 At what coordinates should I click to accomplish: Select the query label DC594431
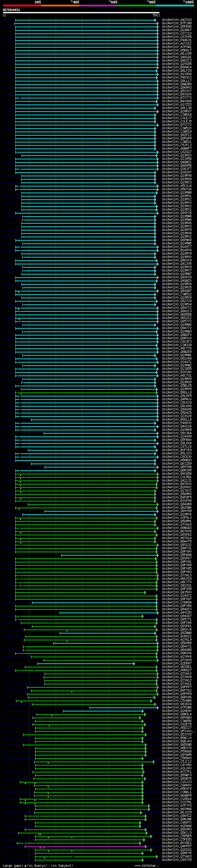tap(11, 10)
